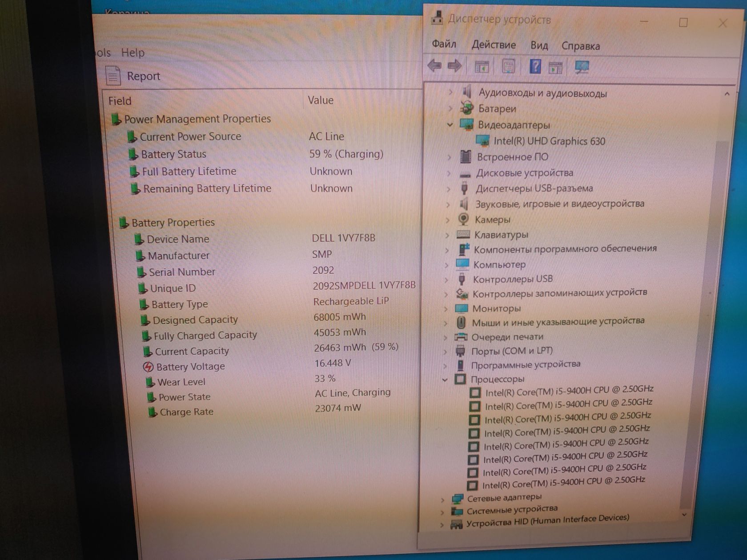Open the Действие menu

494,45
